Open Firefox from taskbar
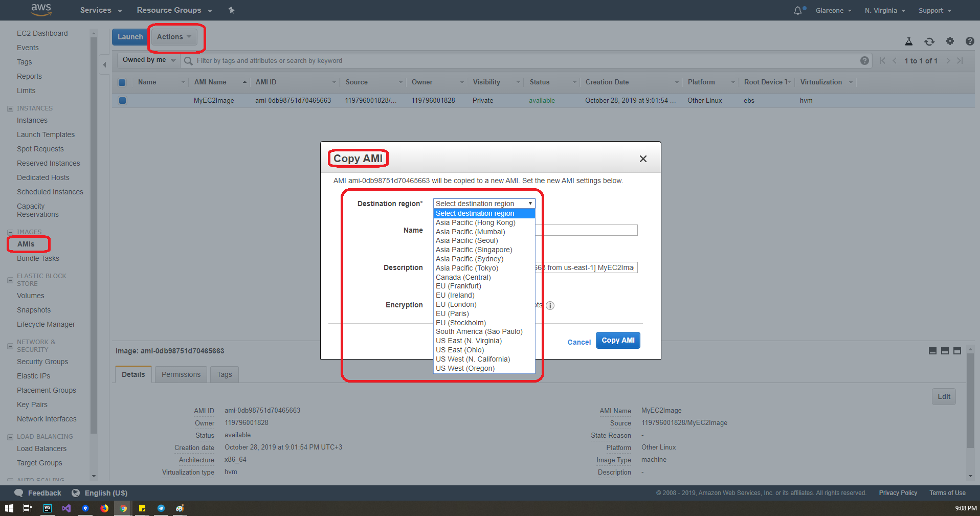 (104, 508)
